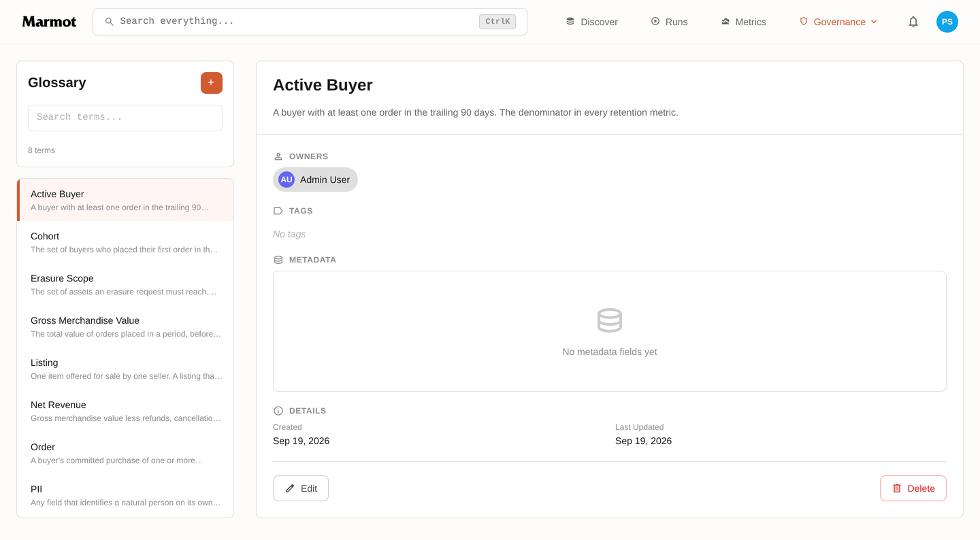Select the Order glossary term
This screenshot has height=540, width=980.
pos(125,453)
